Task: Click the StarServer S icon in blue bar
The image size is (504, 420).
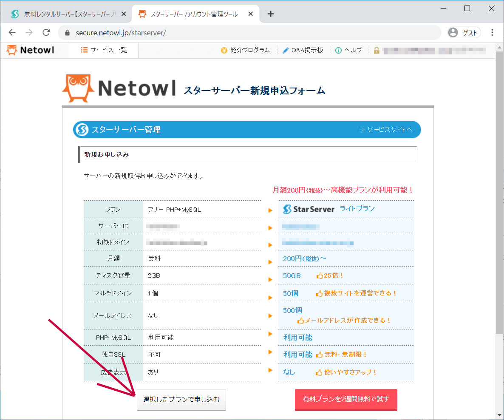Action: coord(82,130)
